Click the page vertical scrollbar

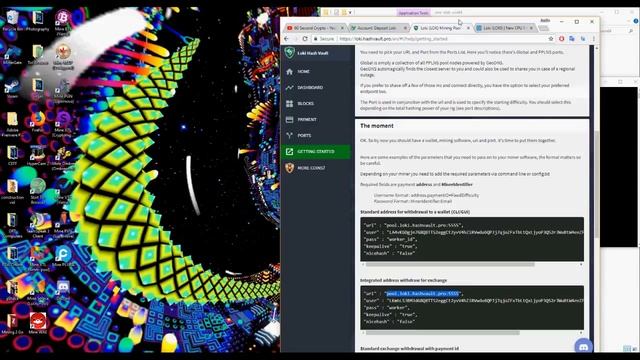[x=597, y=184]
